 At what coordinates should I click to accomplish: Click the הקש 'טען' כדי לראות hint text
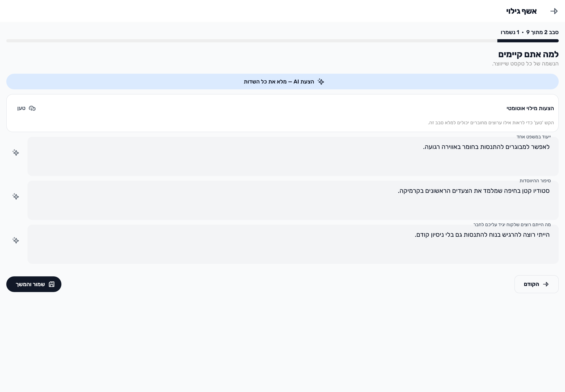pos(491,122)
